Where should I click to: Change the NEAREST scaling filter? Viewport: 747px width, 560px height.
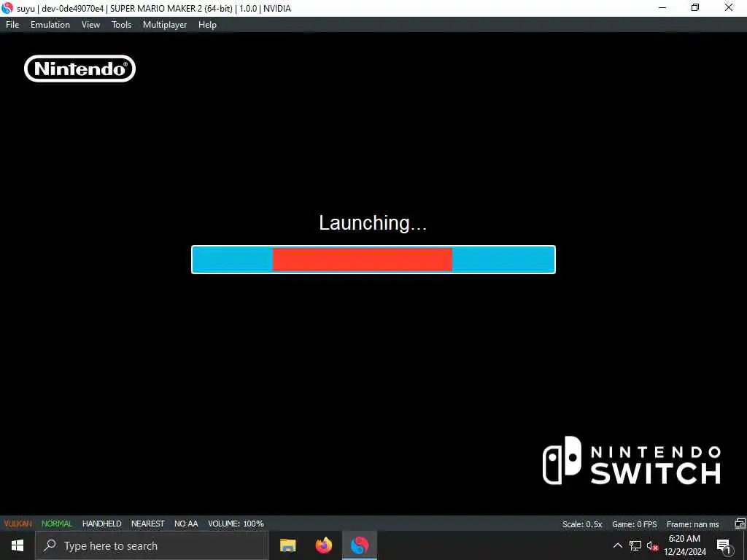tap(147, 524)
